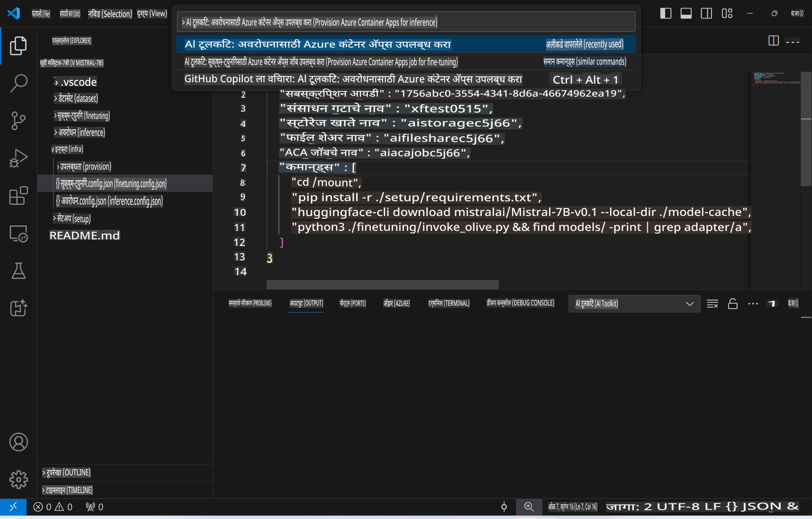Switch to the AZURE tab
Image resolution: width=812 pixels, height=519 pixels.
click(x=396, y=303)
